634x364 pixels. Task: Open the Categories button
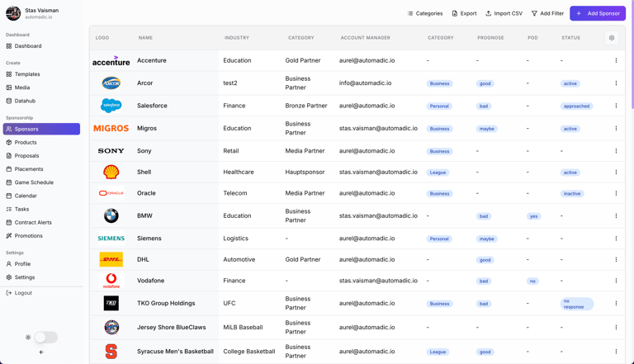pyautogui.click(x=425, y=13)
